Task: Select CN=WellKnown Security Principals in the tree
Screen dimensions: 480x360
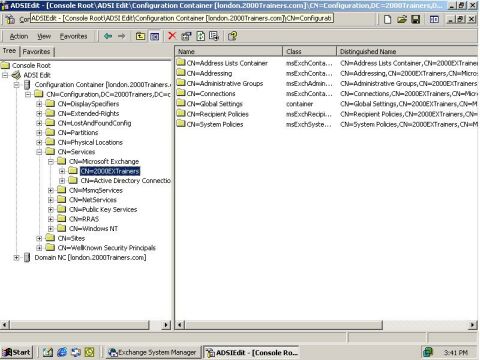Action: 107,248
